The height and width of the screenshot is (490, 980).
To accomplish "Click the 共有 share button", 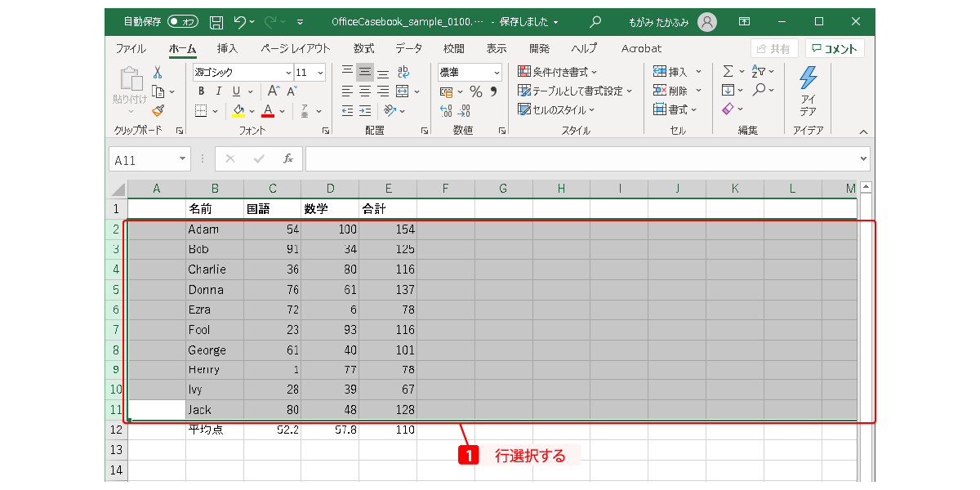I will pos(774,49).
